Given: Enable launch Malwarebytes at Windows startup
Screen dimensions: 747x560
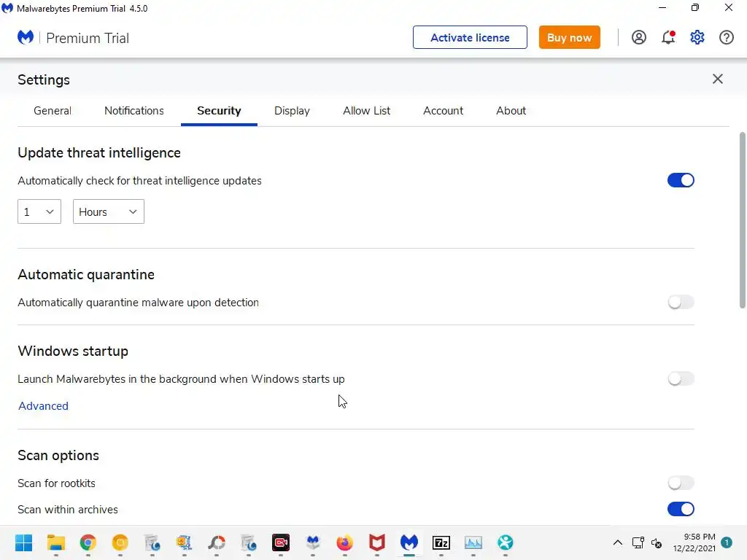Looking at the screenshot, I should [x=681, y=378].
